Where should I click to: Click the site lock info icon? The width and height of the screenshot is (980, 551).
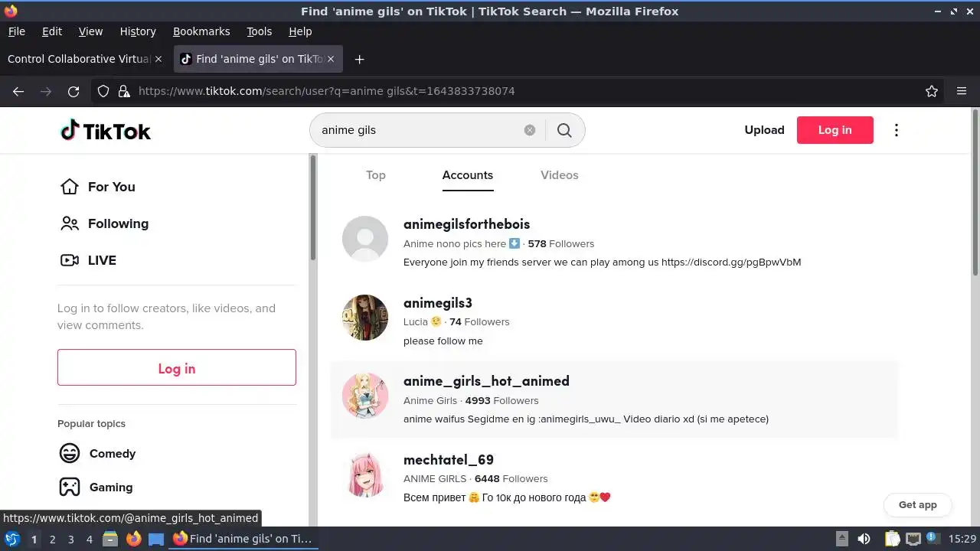click(124, 91)
